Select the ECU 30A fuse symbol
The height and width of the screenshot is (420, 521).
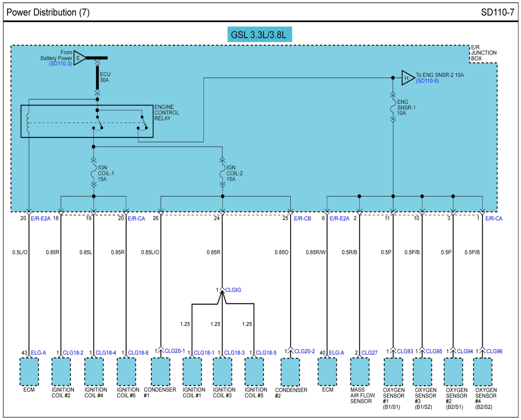tap(97, 78)
